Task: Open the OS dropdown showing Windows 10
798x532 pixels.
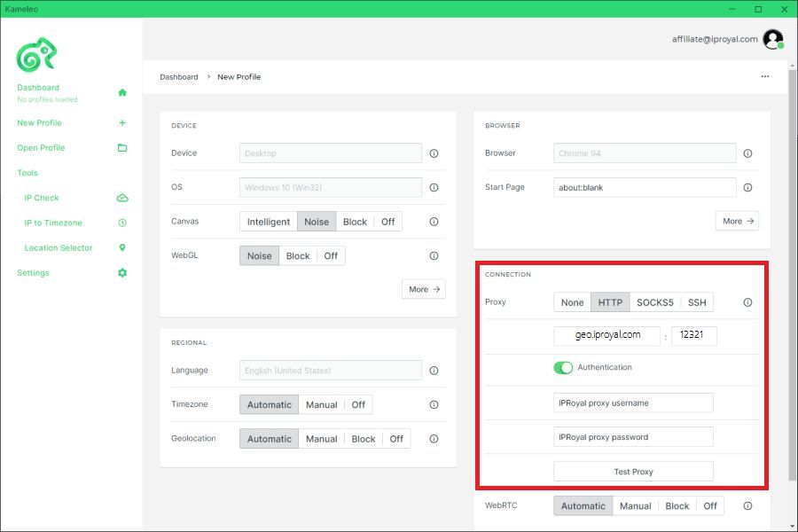Action: point(331,187)
